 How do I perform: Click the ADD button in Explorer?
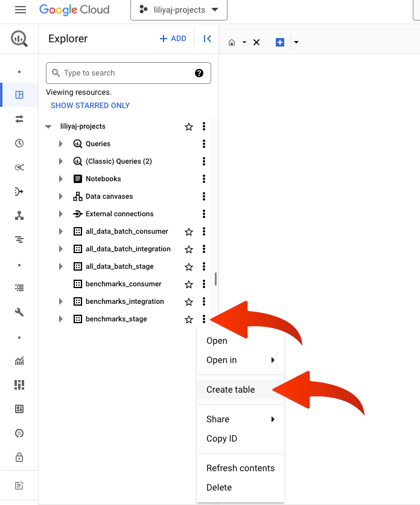(x=173, y=39)
